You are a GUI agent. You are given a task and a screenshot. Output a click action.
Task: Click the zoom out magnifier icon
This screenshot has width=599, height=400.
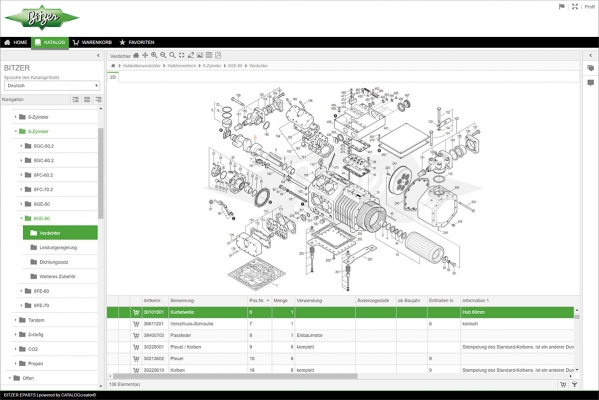coord(163,55)
